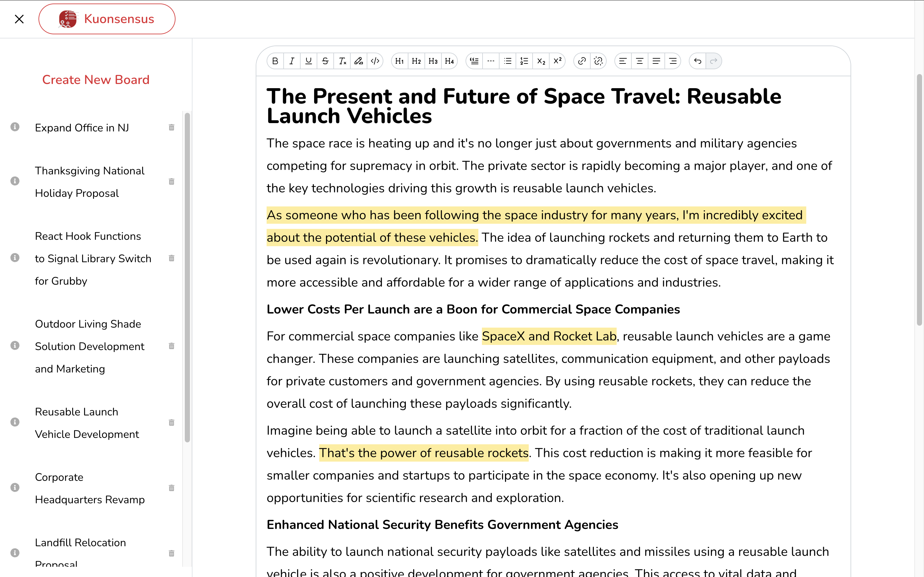The width and height of the screenshot is (924, 577).
Task: Open info for the Expand Office in NJ board
Action: [x=15, y=127]
